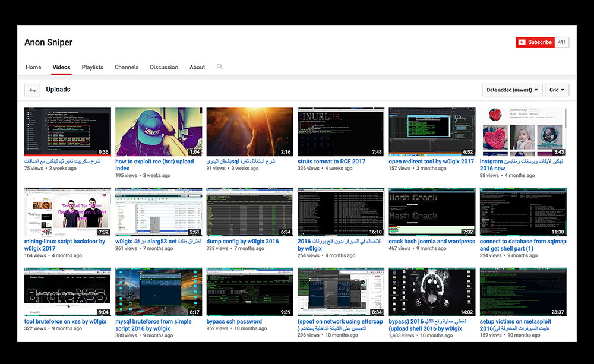The height and width of the screenshot is (364, 594).
Task: Click the channel search magnifier icon
Action: tap(220, 67)
